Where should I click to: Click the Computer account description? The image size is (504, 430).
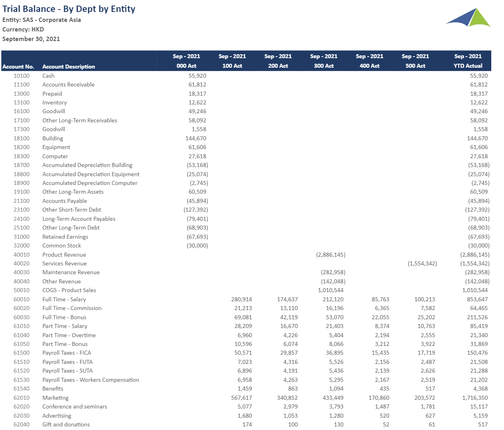[x=55, y=156]
